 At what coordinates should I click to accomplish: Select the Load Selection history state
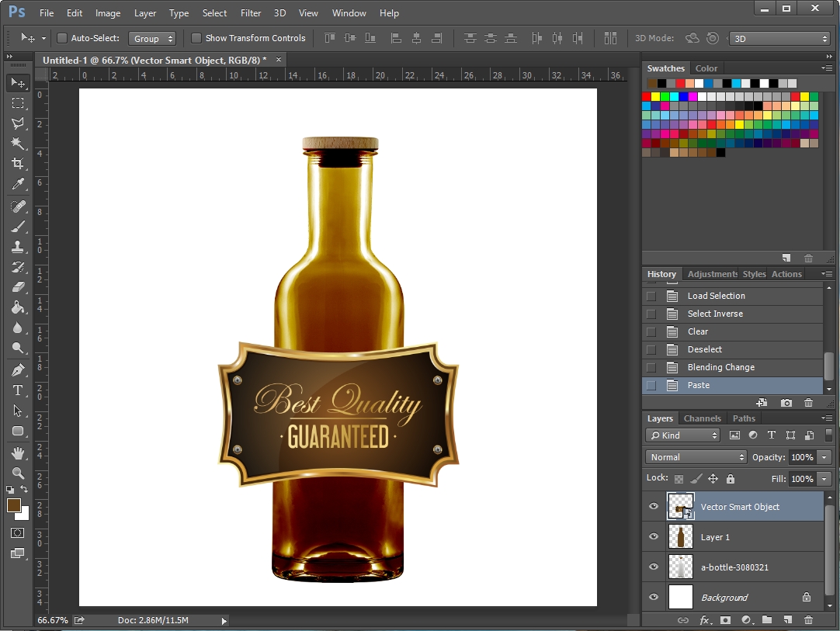click(x=732, y=296)
